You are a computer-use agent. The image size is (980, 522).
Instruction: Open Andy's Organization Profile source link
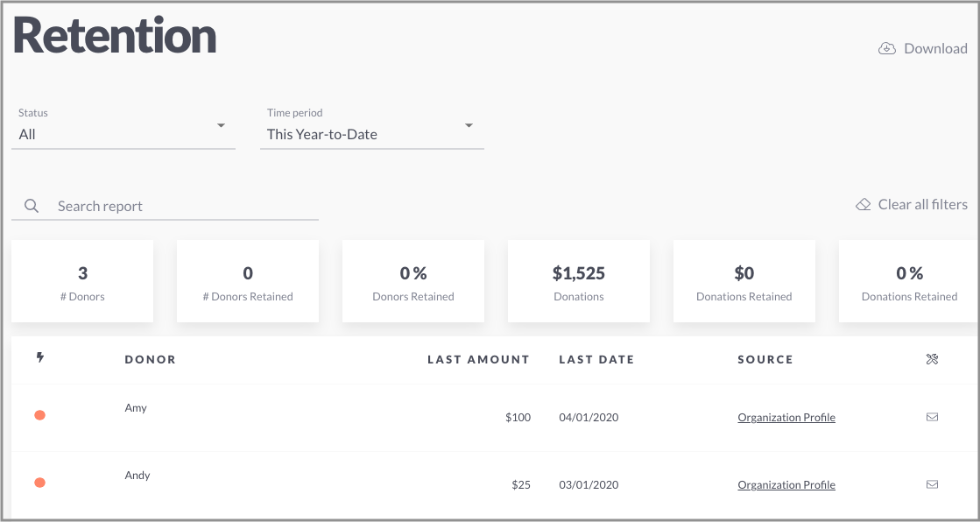click(x=786, y=484)
